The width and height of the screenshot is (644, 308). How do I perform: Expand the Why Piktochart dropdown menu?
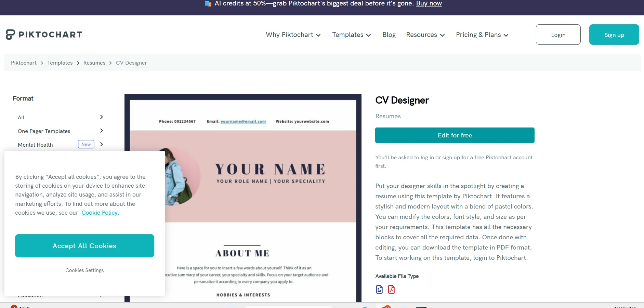click(x=293, y=35)
